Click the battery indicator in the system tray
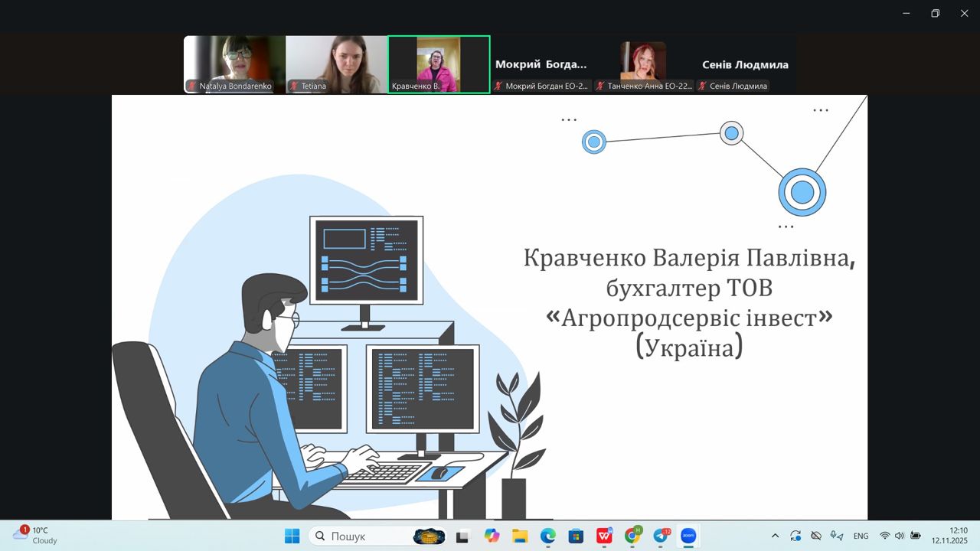The image size is (980, 551). click(916, 536)
